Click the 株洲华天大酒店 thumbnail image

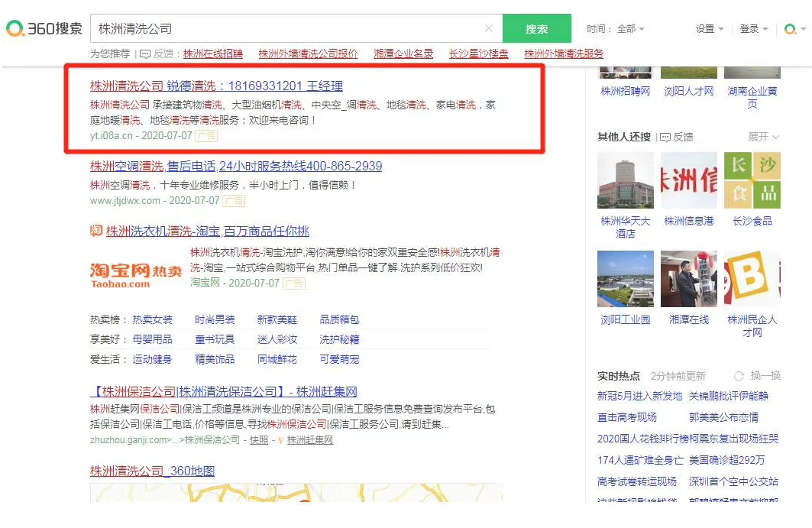click(x=626, y=180)
